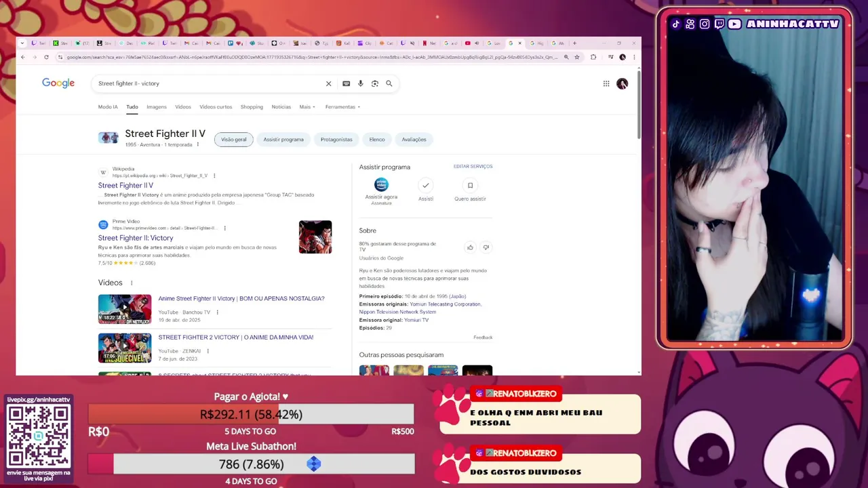Open 'BOM OU APENAS NOSTALGIA?' video title

click(241, 298)
